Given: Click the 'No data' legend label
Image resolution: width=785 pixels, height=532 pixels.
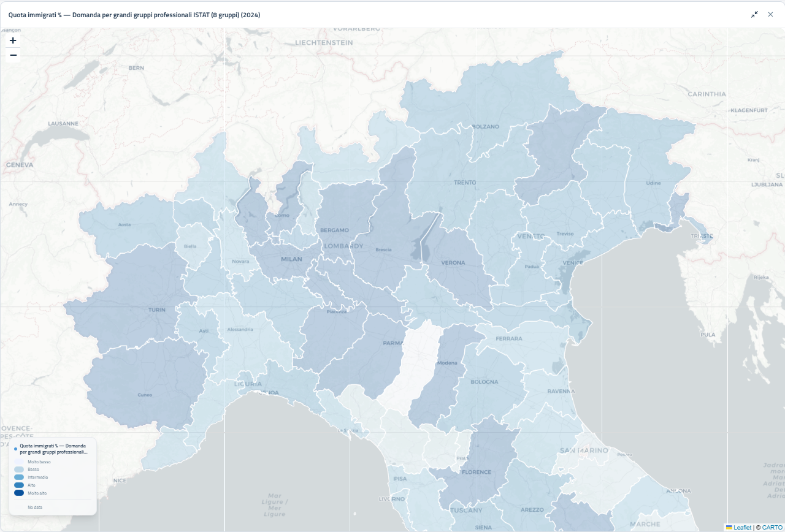Looking at the screenshot, I should point(35,507).
